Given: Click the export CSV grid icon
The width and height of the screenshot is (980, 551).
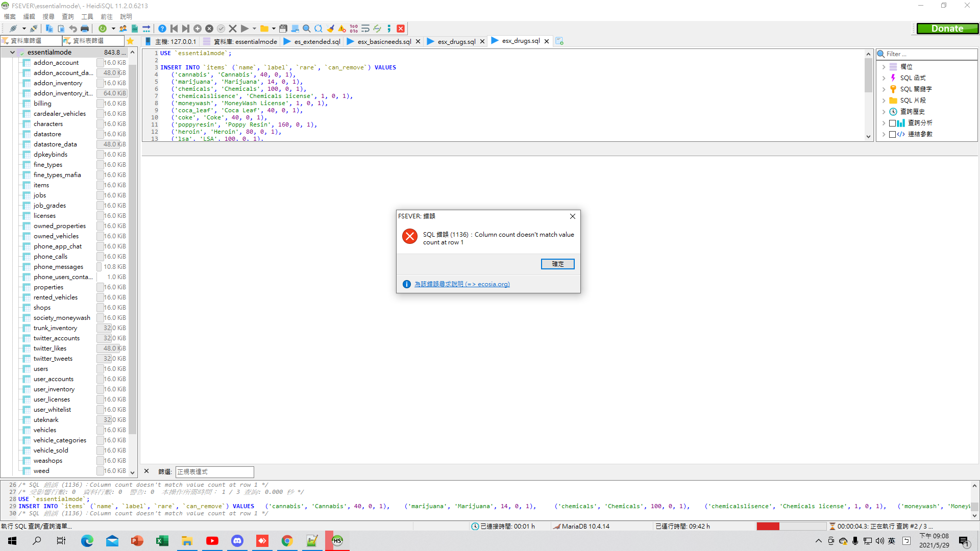Looking at the screenshot, I should [135, 29].
